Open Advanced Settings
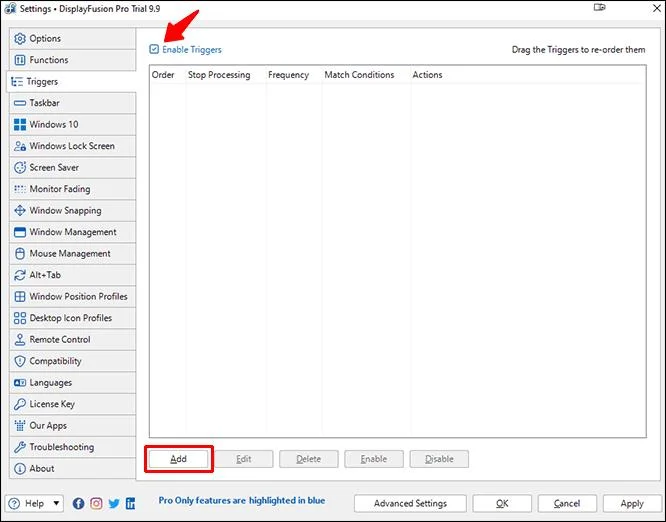 (x=410, y=504)
